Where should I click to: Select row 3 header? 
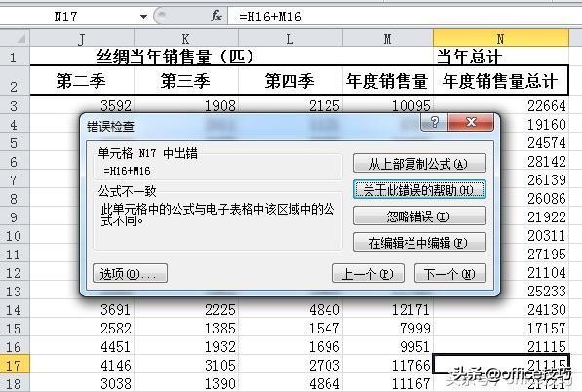pyautogui.click(x=14, y=105)
